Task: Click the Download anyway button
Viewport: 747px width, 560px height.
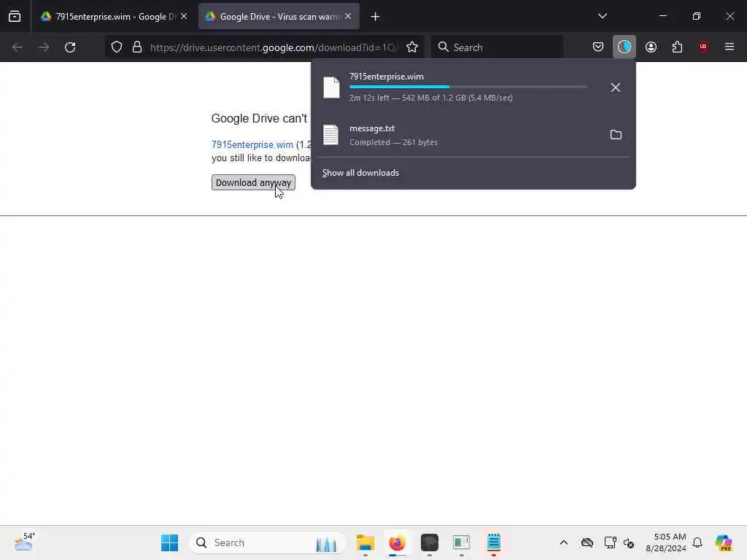Action: tap(253, 183)
